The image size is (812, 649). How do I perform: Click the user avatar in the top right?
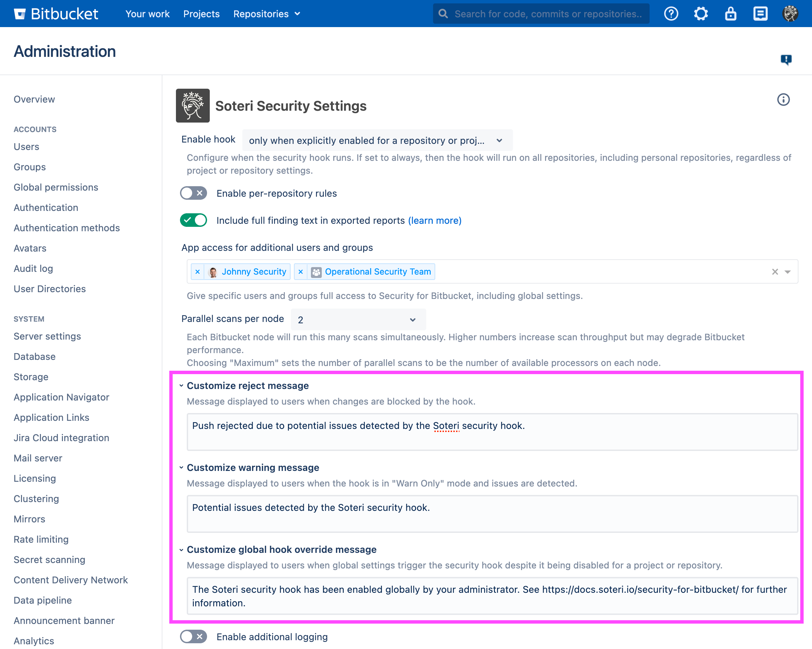point(790,14)
